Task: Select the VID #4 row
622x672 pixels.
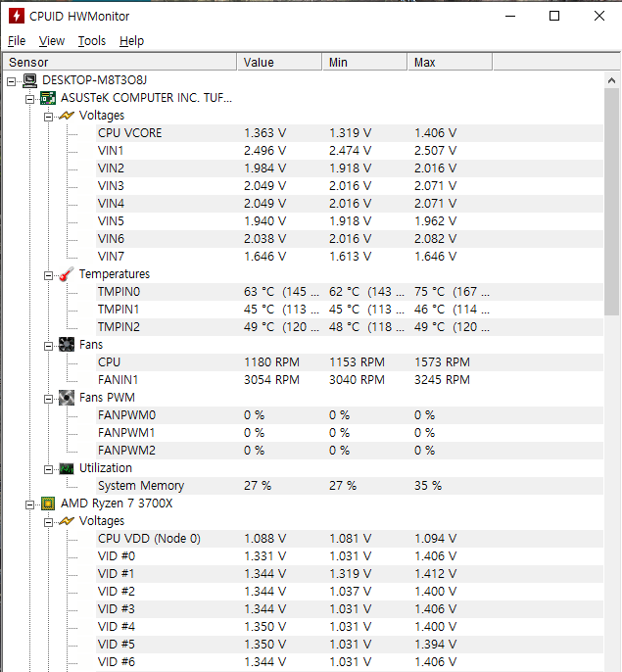Action: pos(350,627)
